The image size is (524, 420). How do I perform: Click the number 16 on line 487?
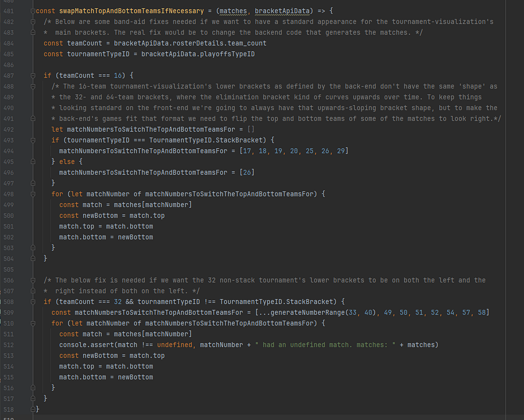(117, 76)
